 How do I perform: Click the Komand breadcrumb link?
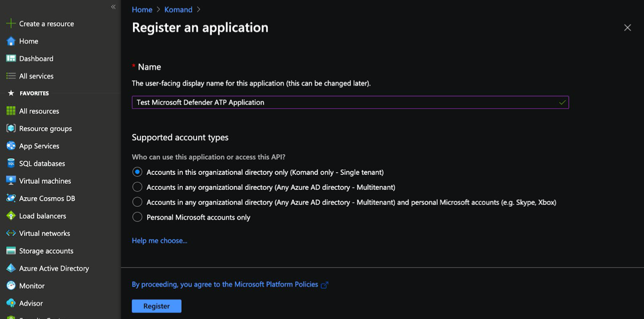pyautogui.click(x=178, y=10)
